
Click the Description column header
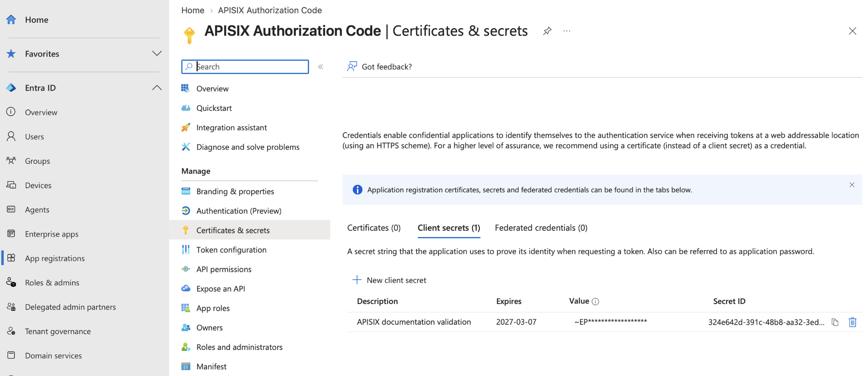(377, 301)
